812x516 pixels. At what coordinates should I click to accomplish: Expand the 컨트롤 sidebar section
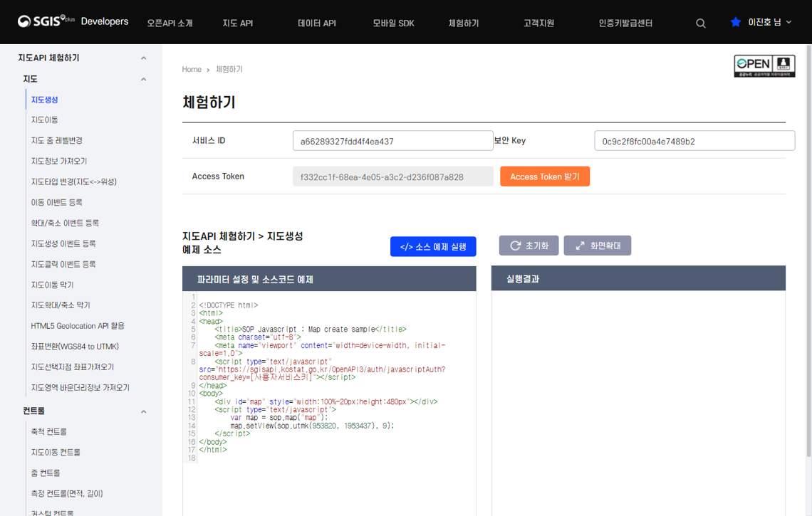(x=143, y=411)
